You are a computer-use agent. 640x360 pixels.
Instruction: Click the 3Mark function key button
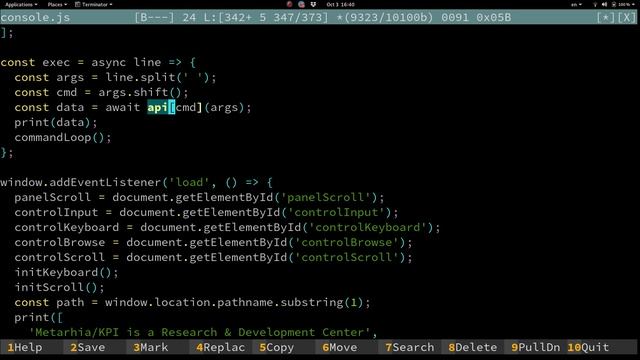click(x=151, y=347)
